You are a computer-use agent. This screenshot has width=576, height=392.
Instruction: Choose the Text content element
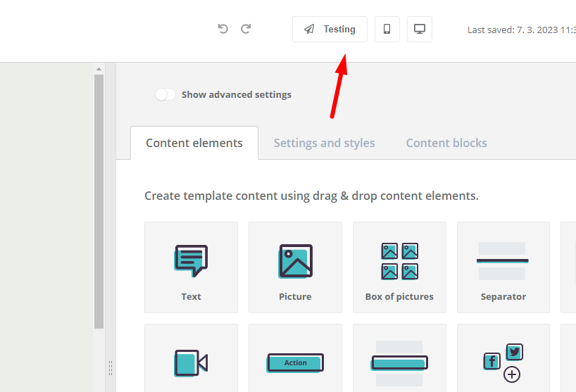pyautogui.click(x=191, y=267)
